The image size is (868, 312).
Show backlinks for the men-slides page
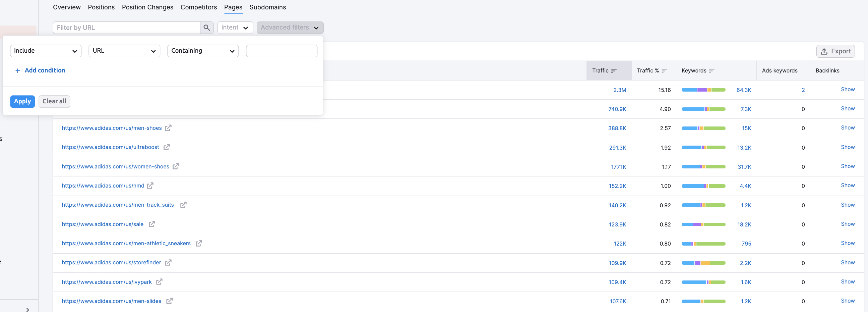click(848, 301)
